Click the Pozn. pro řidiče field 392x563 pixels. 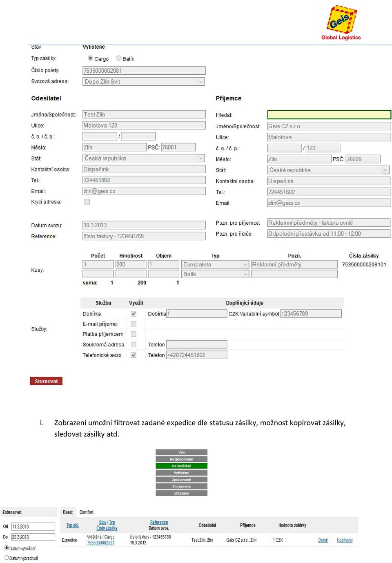click(329, 234)
